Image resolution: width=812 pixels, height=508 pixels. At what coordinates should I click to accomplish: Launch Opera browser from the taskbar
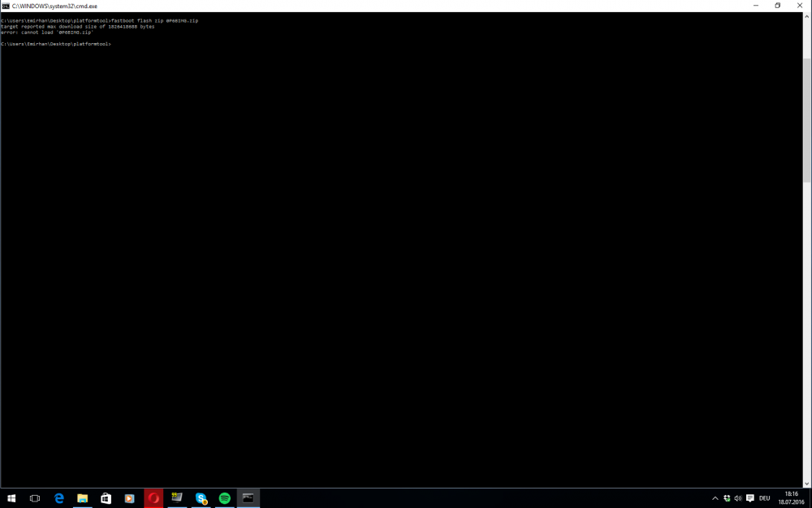pyautogui.click(x=153, y=497)
